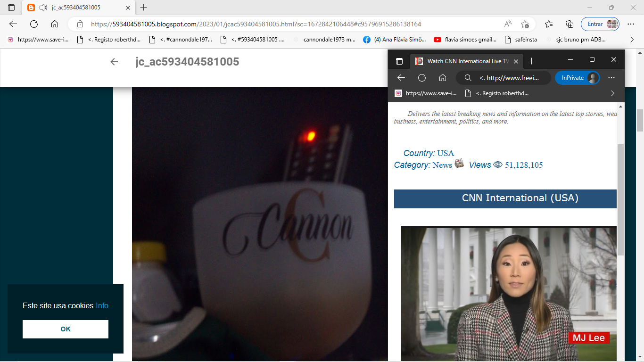Minimize the InPrivate window
The image size is (644, 362).
[x=570, y=60]
